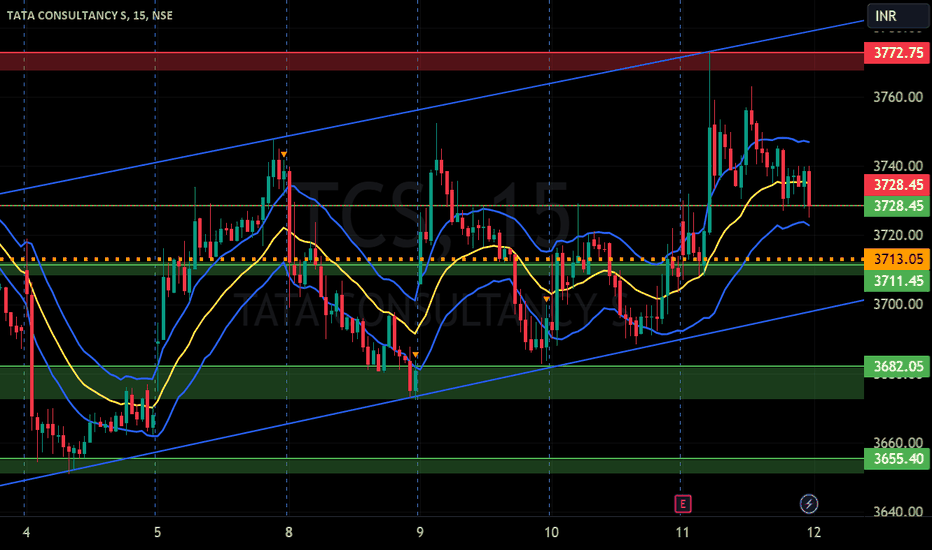Select the orange 3713.05 price label
Image resolution: width=932 pixels, height=550 pixels.
click(x=896, y=259)
